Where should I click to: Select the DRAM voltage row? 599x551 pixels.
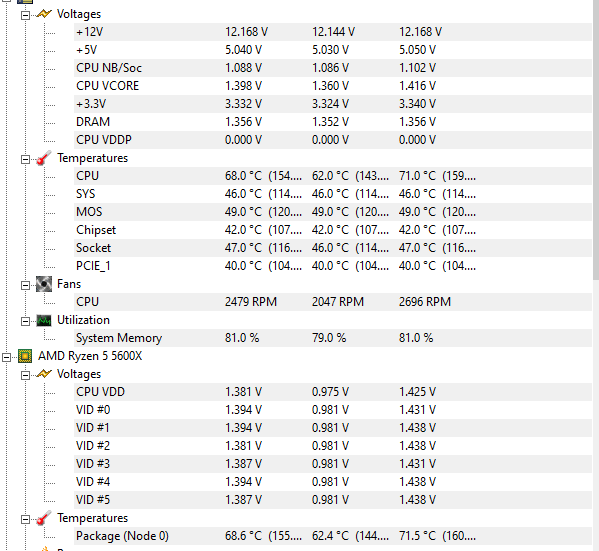(333, 122)
